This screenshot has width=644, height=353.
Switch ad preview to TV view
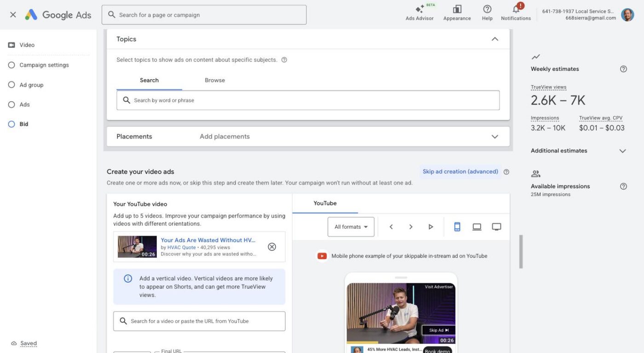pos(496,226)
